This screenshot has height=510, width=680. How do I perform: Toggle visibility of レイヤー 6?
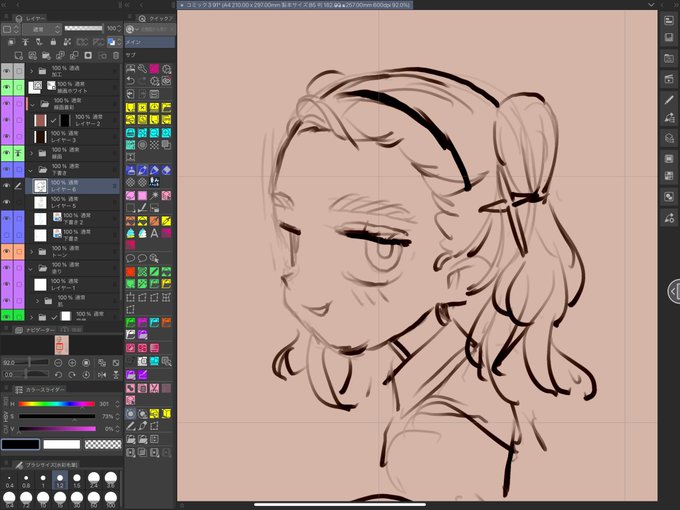[7, 186]
